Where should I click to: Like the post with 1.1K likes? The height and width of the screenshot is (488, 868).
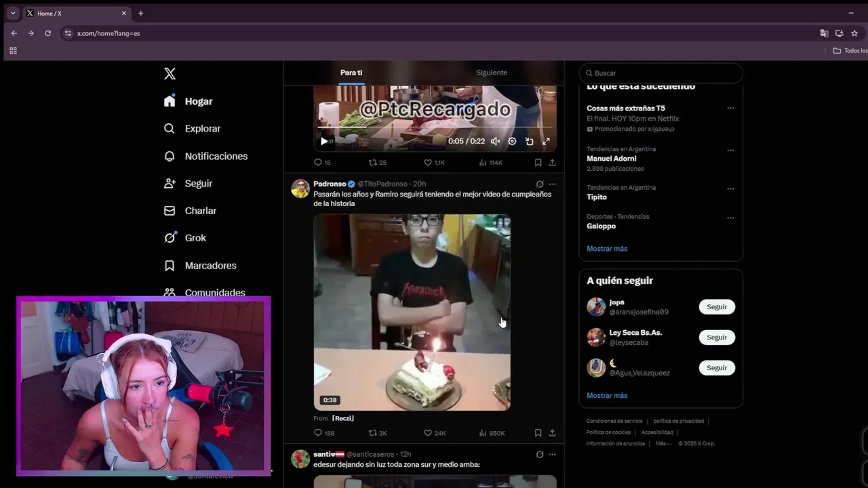(434, 163)
